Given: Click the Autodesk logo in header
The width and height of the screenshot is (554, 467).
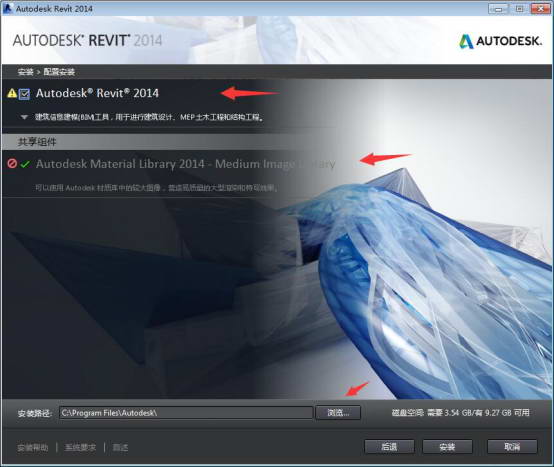Looking at the screenshot, I should (501, 41).
